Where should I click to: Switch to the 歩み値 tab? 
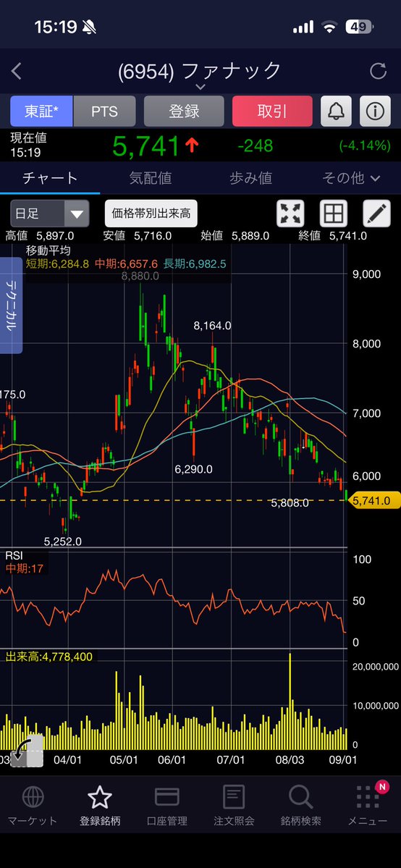pyautogui.click(x=251, y=177)
